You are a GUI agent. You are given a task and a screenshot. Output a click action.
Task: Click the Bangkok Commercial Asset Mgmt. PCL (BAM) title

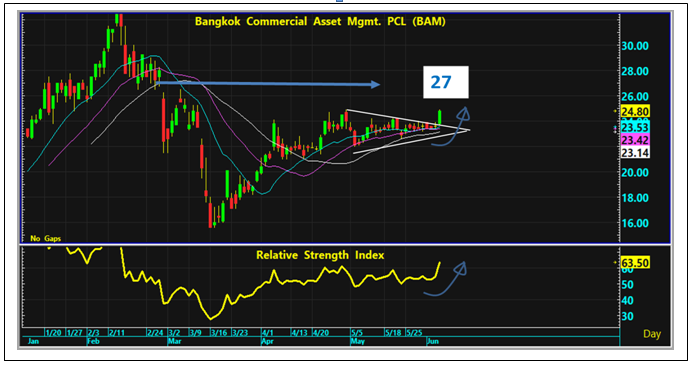(x=320, y=21)
